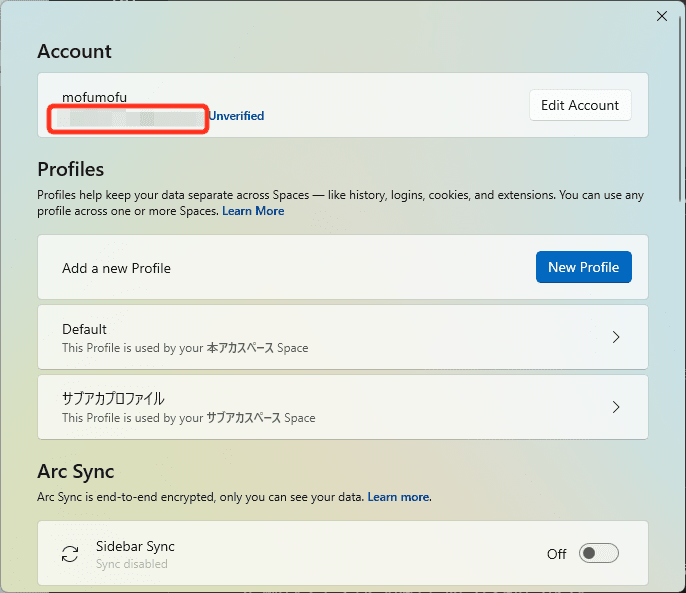Click the Arc Sync section heading
The width and height of the screenshot is (686, 593).
(x=76, y=471)
